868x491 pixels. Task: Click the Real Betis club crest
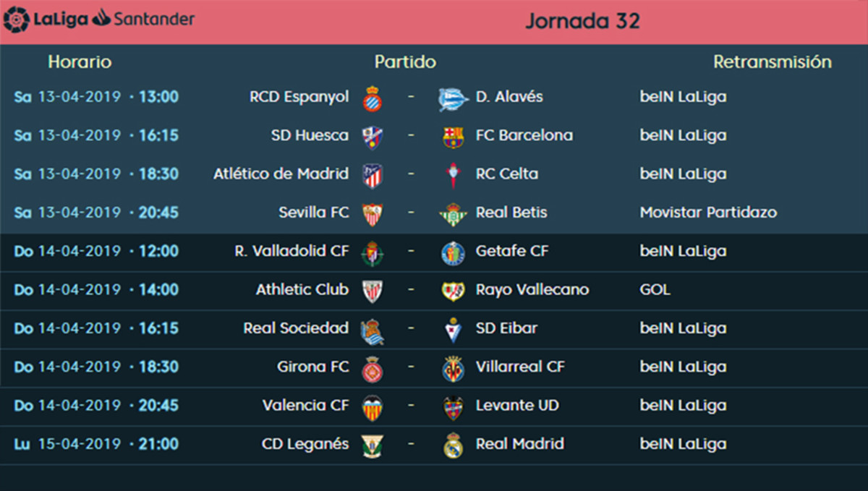[x=454, y=214]
